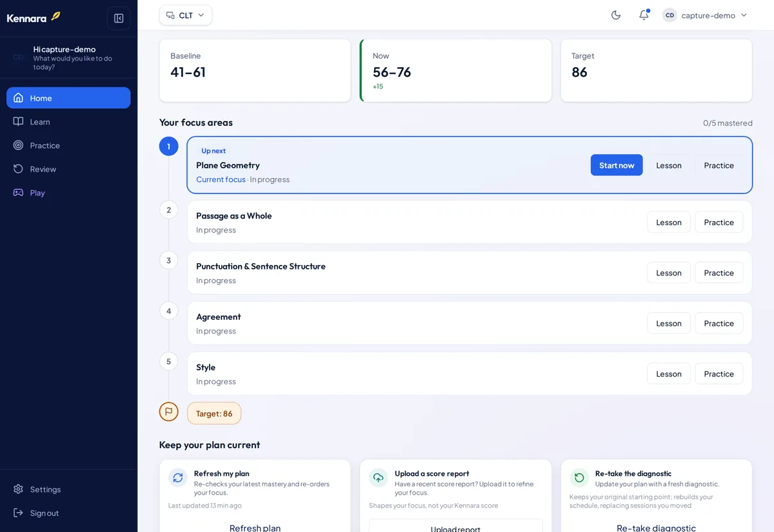Open the Practice section in sidebar
The image size is (774, 532).
pos(68,145)
